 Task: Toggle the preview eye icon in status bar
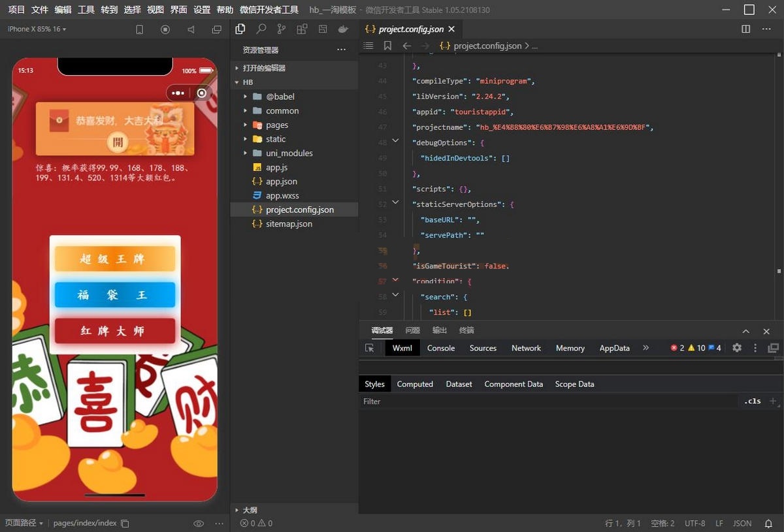tap(199, 524)
